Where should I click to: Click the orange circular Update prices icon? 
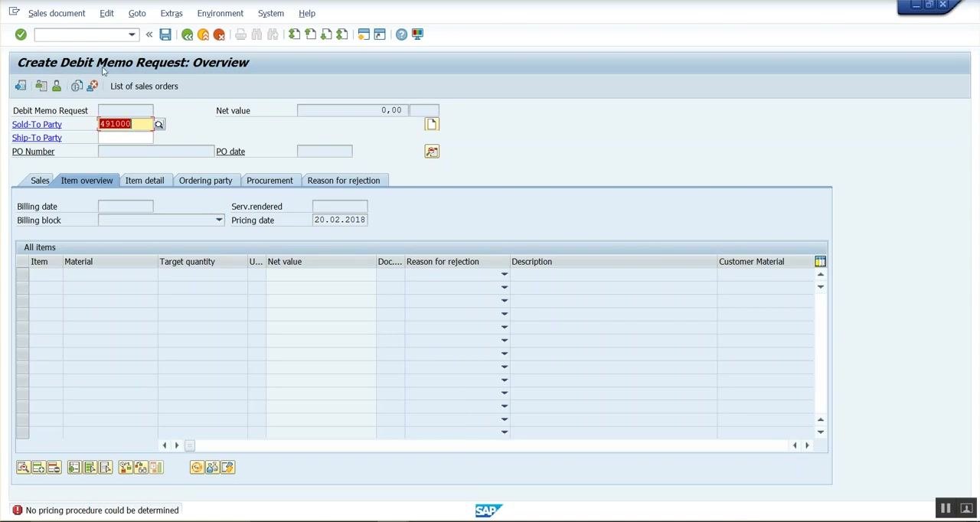[x=197, y=468]
